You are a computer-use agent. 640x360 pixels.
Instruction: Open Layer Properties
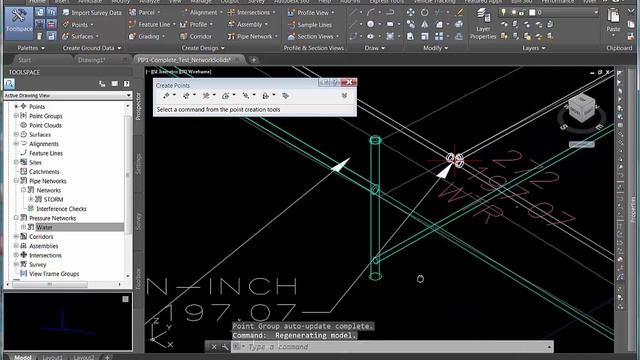click(x=483, y=24)
